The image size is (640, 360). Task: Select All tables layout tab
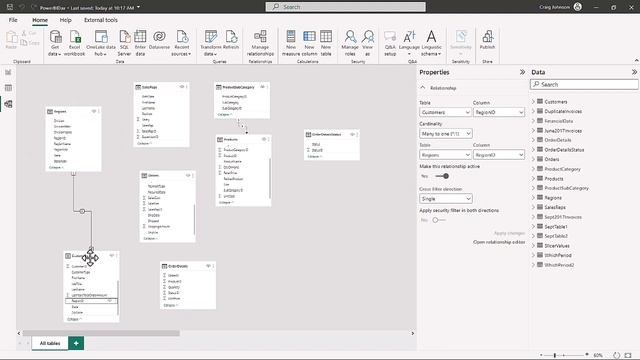(50, 343)
